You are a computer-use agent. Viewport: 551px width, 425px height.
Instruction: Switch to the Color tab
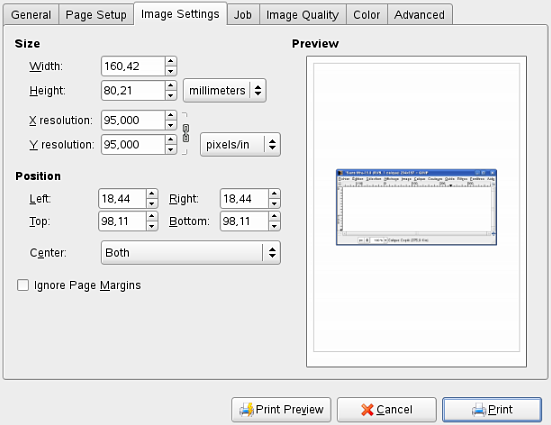[367, 15]
